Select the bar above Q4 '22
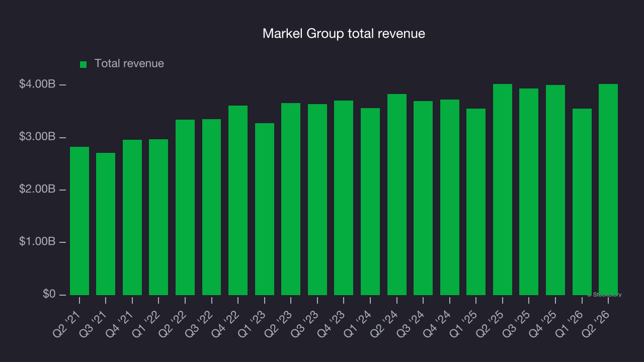 pos(238,200)
